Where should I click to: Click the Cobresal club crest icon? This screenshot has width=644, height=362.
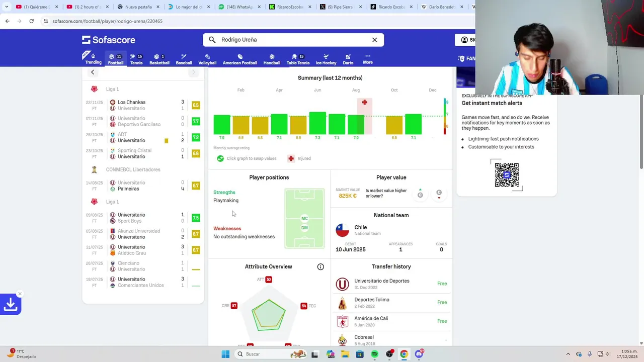(x=343, y=340)
